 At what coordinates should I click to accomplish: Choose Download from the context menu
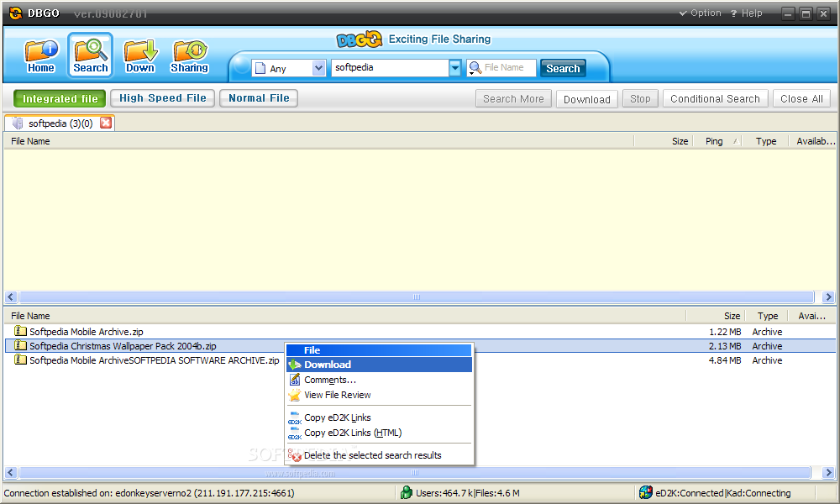point(380,365)
